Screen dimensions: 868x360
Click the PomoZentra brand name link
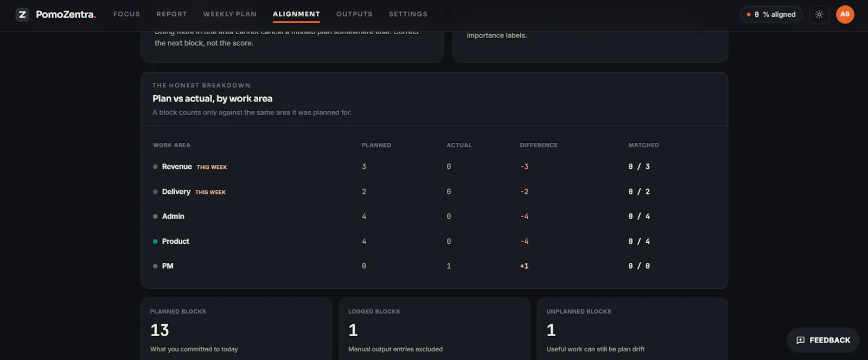66,15
